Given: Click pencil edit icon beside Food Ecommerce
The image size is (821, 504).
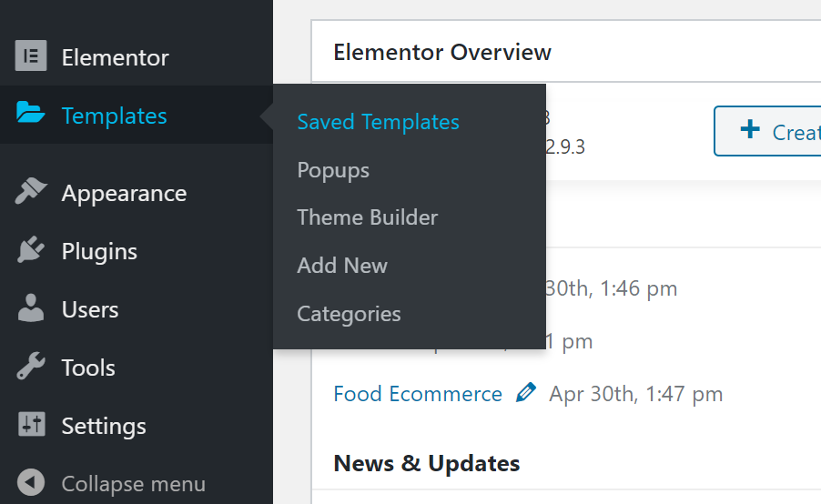Looking at the screenshot, I should tap(526, 392).
